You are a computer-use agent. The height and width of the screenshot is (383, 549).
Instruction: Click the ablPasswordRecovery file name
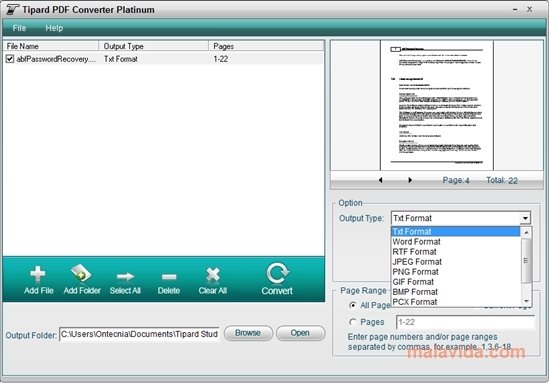click(x=56, y=59)
